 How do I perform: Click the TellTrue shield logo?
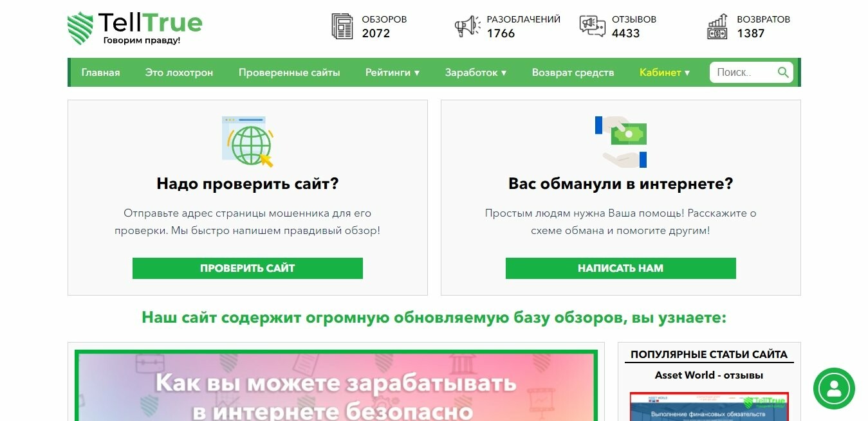[x=80, y=28]
